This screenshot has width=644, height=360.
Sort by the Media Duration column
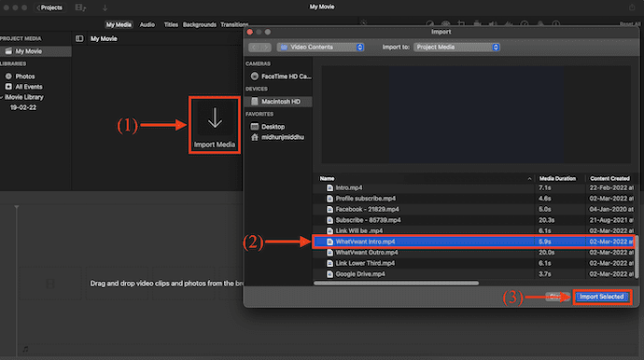[557, 178]
